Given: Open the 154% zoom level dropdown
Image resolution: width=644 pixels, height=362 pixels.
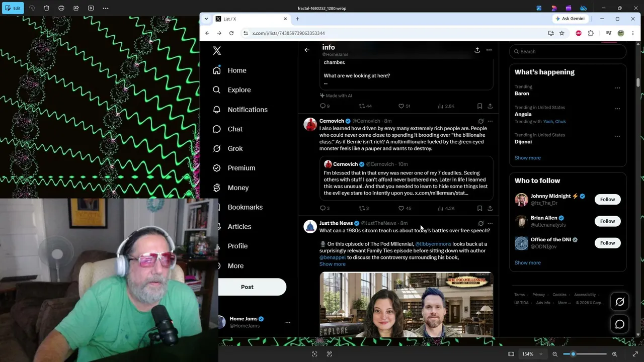Looking at the screenshot, I should 532,354.
